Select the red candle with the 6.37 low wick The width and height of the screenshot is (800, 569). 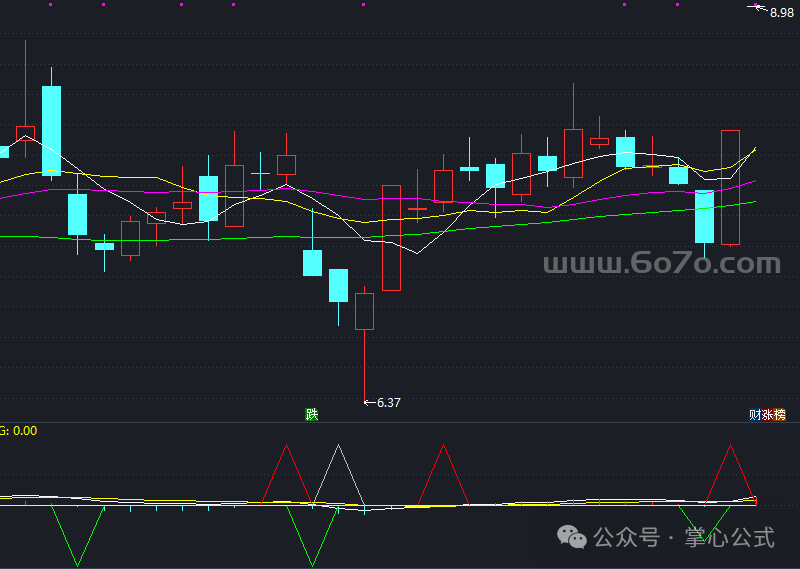click(x=364, y=311)
